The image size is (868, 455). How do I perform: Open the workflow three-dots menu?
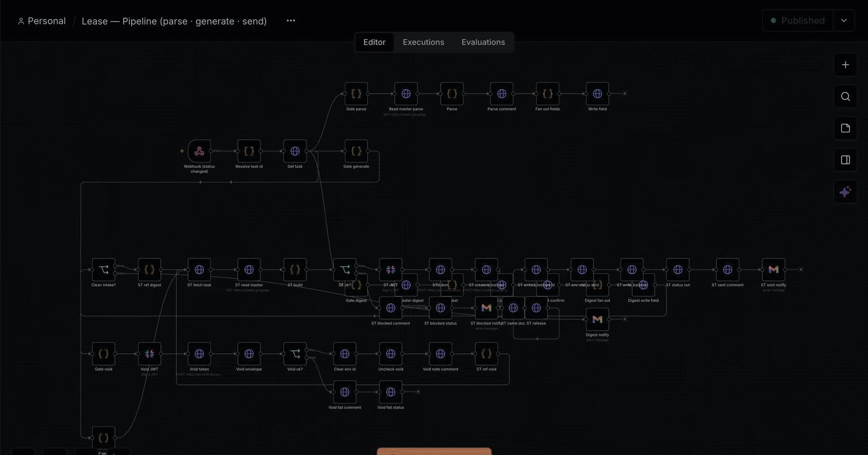pos(291,21)
